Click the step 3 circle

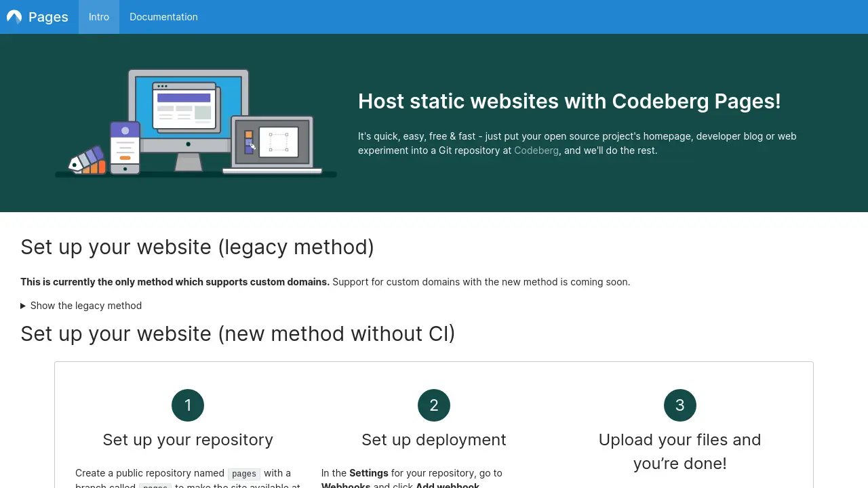680,405
